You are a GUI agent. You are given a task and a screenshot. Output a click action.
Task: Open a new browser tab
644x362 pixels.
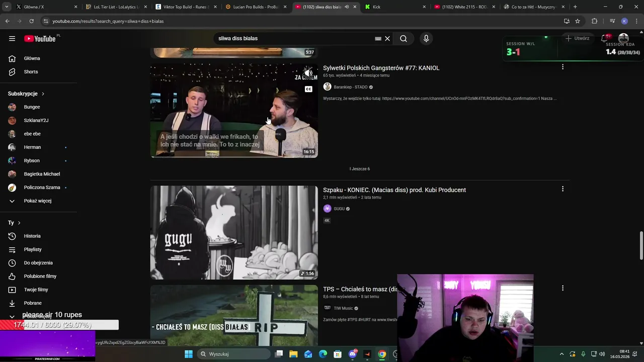[575, 7]
